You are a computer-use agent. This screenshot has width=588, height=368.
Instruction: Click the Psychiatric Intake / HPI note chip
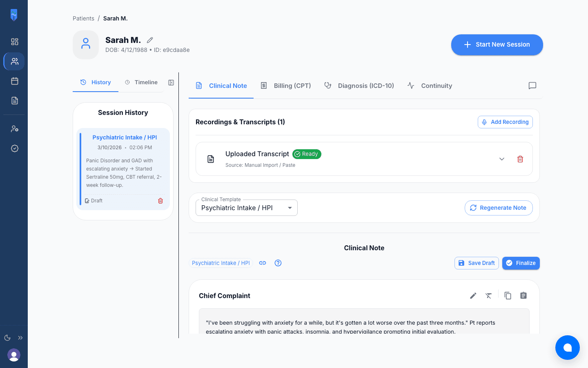point(221,263)
